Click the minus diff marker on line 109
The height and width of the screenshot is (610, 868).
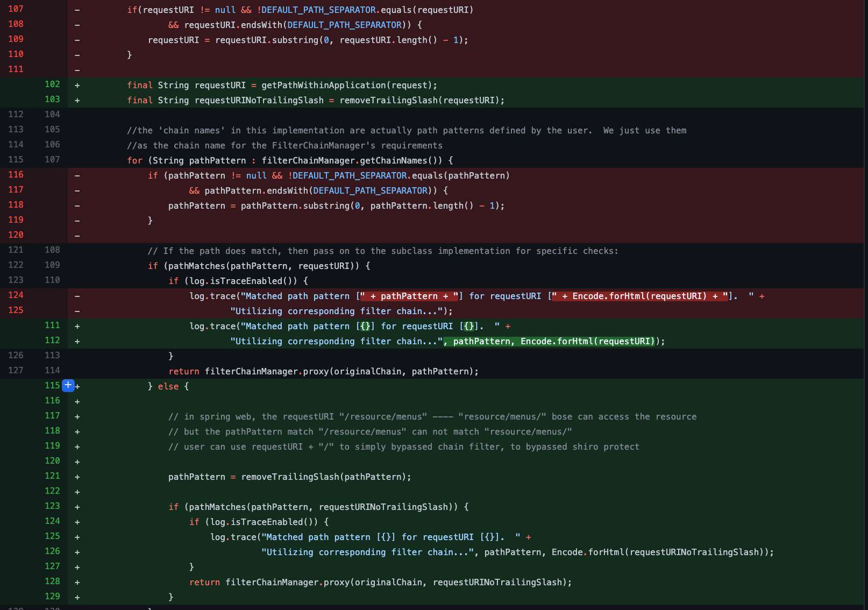[x=77, y=40]
